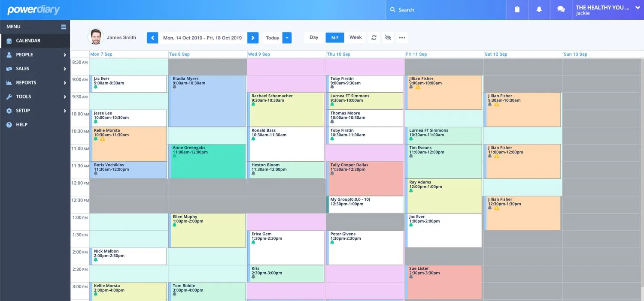This screenshot has width=644, height=301.
Task: Jump to today with the Today button
Action: click(x=272, y=37)
